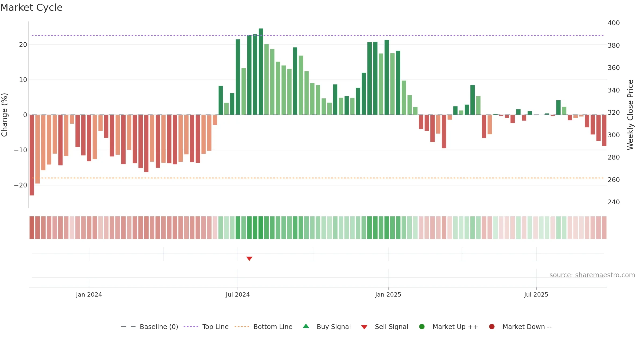Click the 20 tick on the change axis

[23, 45]
